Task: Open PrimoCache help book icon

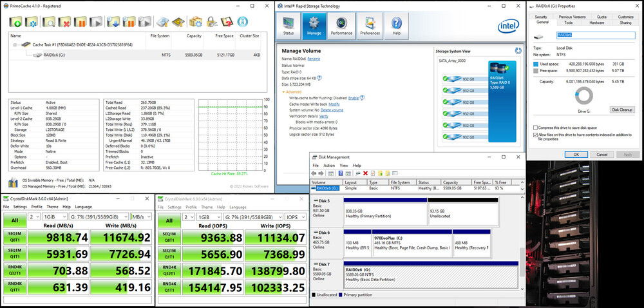Action: 226,22
